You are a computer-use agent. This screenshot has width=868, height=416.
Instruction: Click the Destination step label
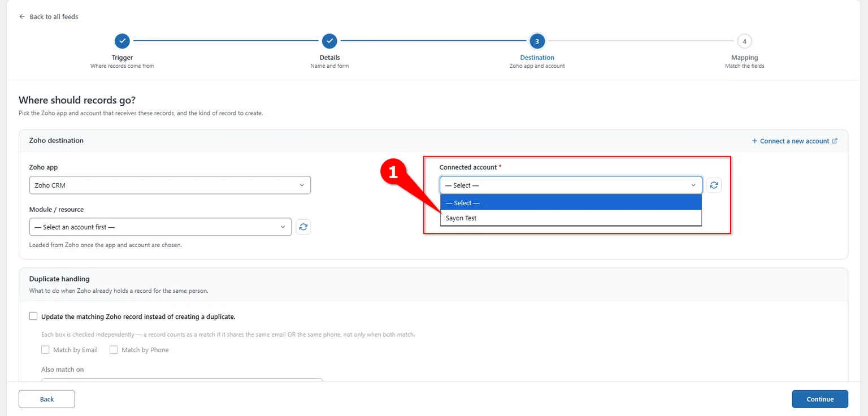point(537,58)
